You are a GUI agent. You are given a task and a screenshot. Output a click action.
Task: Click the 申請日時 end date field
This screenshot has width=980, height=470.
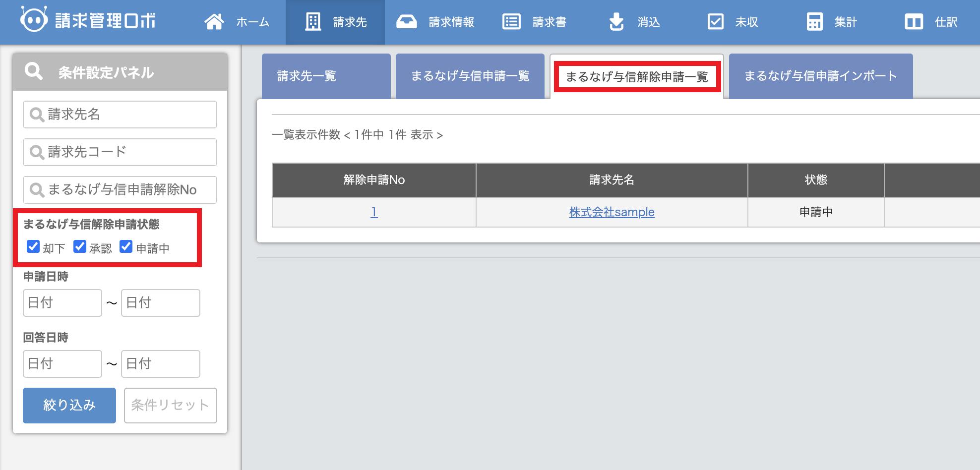click(161, 303)
